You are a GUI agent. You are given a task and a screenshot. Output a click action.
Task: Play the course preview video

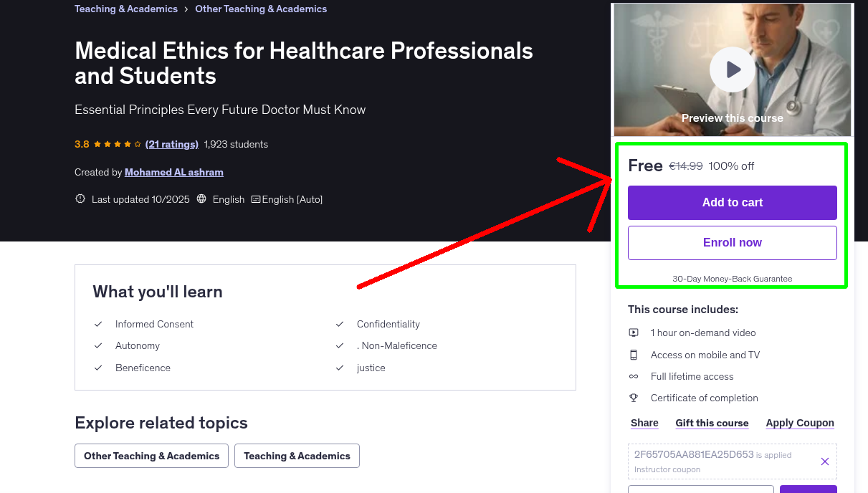point(732,70)
